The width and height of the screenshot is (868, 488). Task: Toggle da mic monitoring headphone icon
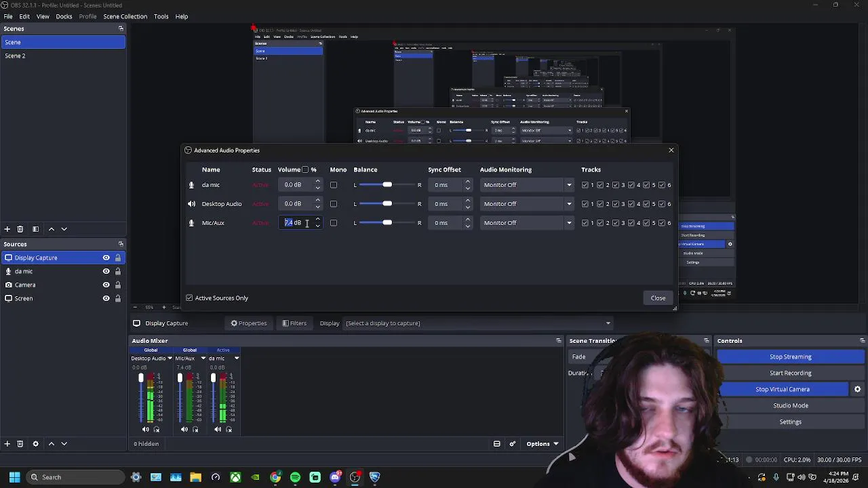[229, 429]
